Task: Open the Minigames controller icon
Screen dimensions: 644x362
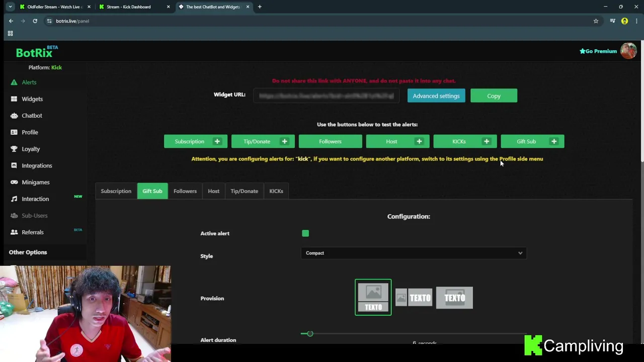Action: [x=14, y=182]
